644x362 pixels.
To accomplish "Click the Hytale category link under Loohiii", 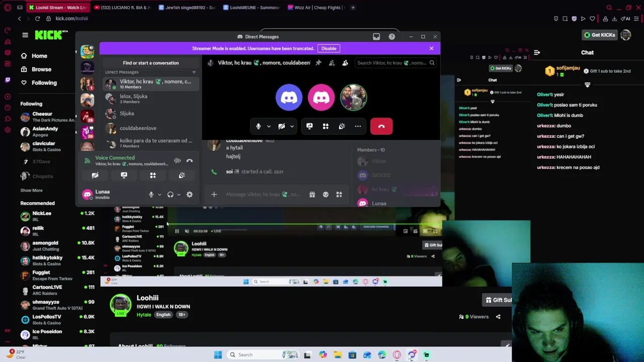I will [x=144, y=315].
